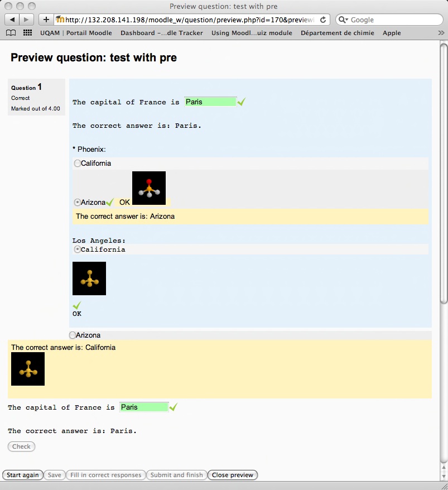Viewport: 448px width, 490px height.
Task: Select California radio under Phoenix
Action: [x=77, y=163]
